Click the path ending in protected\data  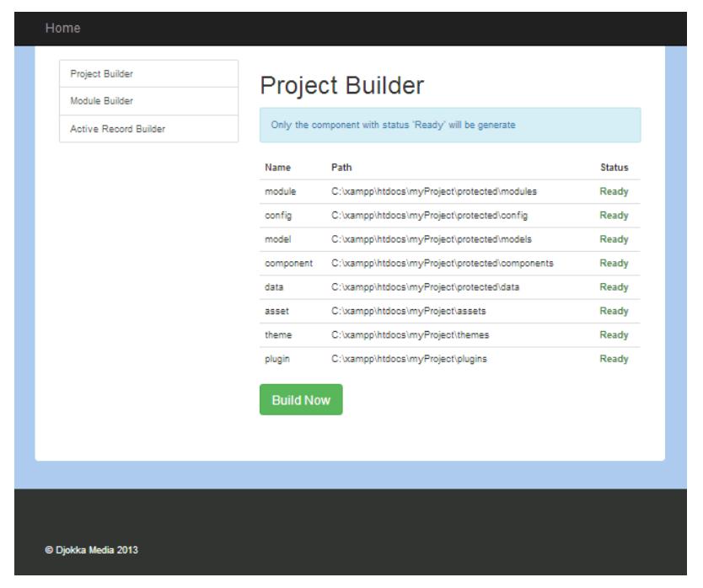point(426,287)
